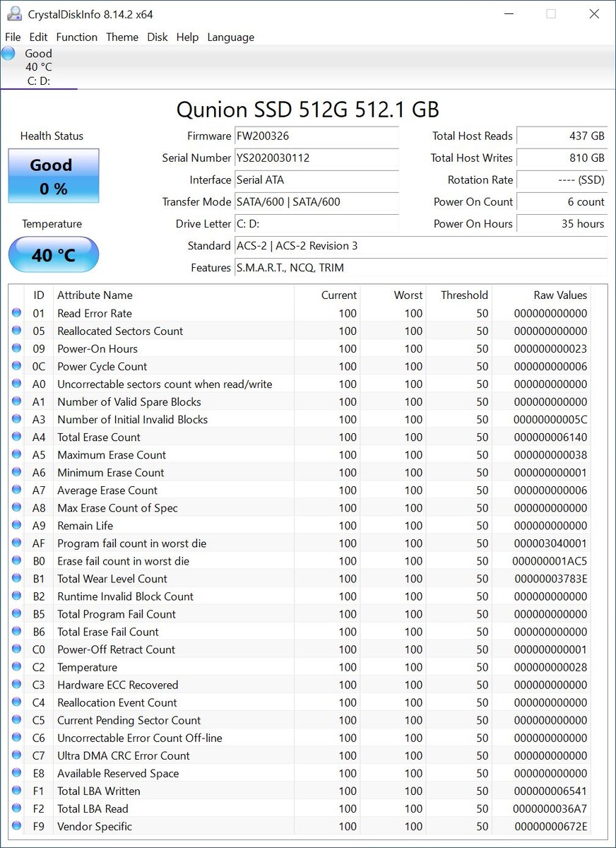Click the blue status orb beside Read Error Rate
Screen dimensions: 616x848
[16, 313]
